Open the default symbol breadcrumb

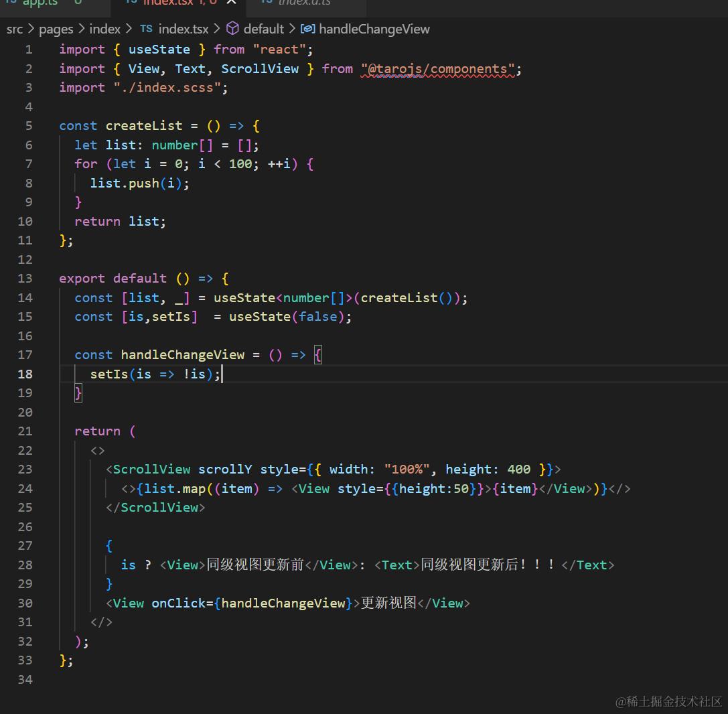pos(263,29)
